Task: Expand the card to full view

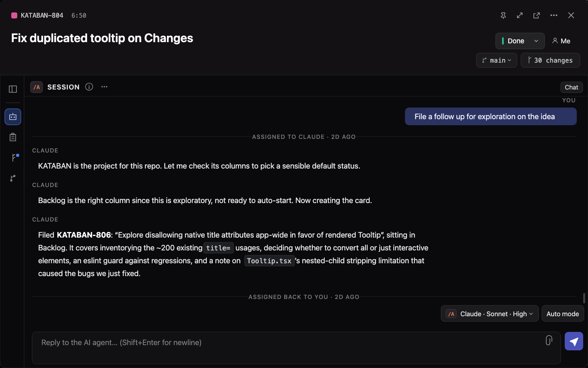Action: 520,15
